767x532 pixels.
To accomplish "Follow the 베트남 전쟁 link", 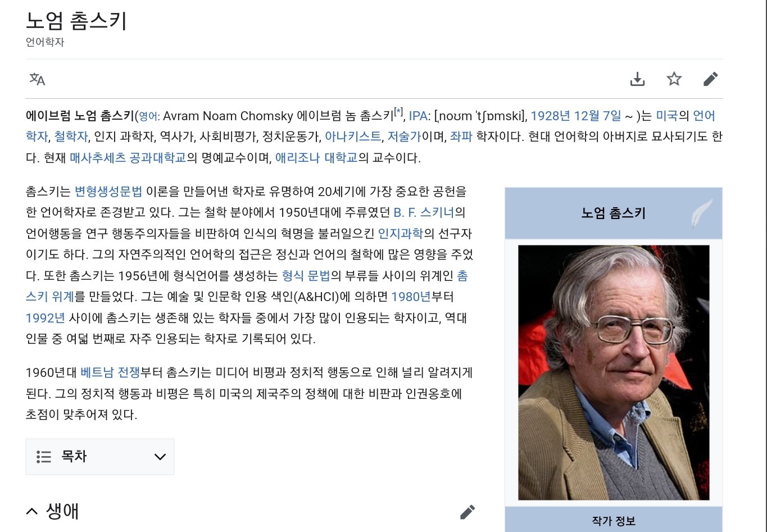I will coord(110,372).
